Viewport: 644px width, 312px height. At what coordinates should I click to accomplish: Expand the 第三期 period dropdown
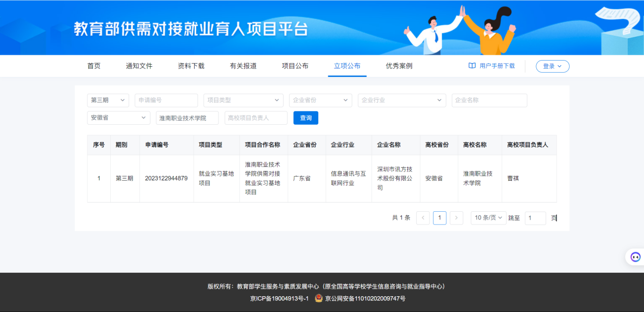108,100
